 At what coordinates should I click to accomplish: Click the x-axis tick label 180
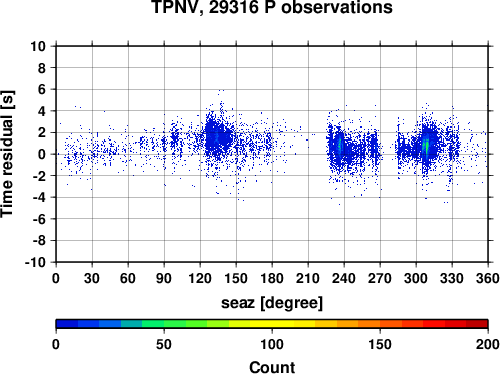pyautogui.click(x=272, y=278)
